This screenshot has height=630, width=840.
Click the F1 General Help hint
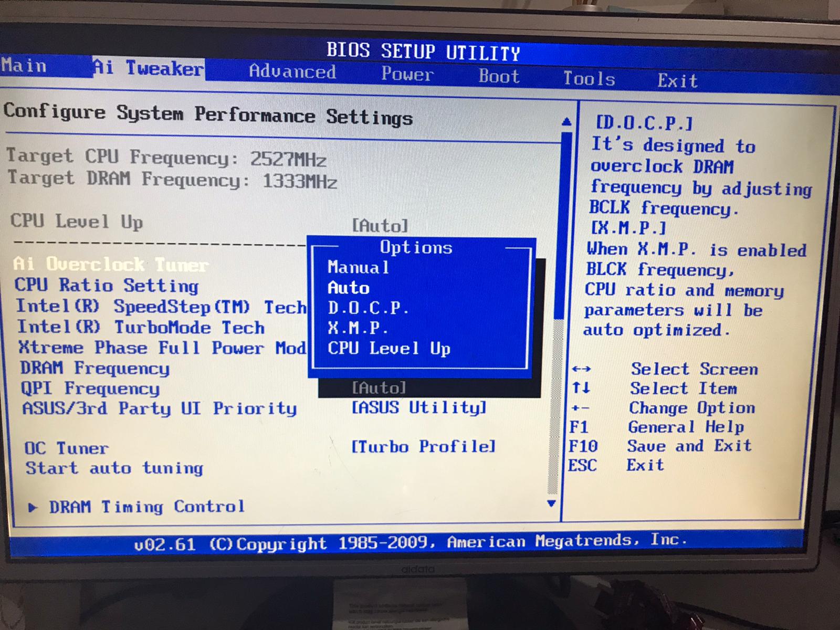click(657, 427)
